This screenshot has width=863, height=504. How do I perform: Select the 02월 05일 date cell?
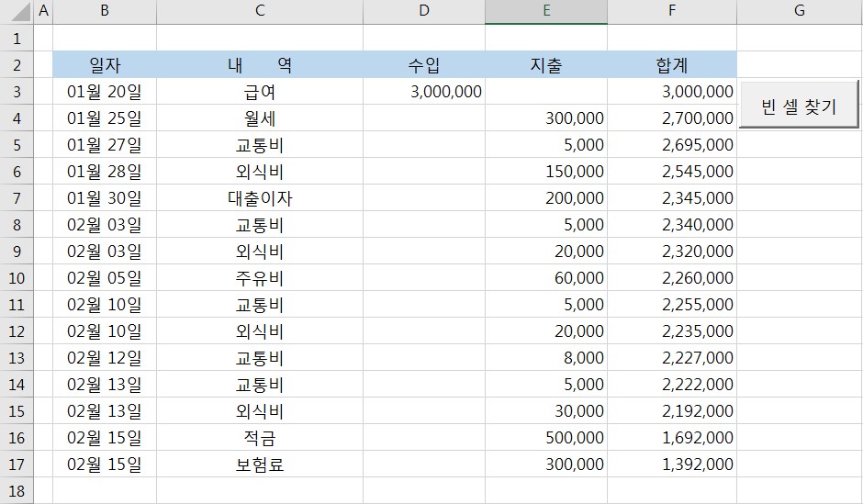[105, 278]
